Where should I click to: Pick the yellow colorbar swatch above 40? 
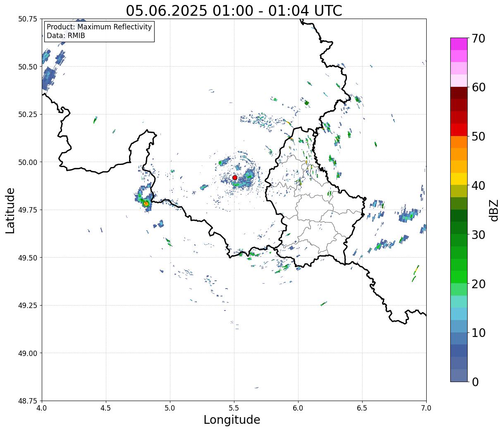coord(459,179)
